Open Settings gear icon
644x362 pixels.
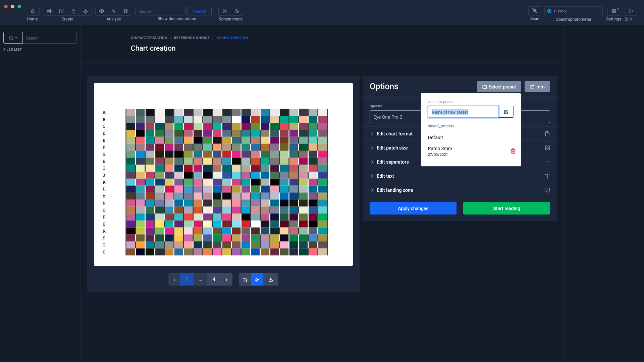614,11
